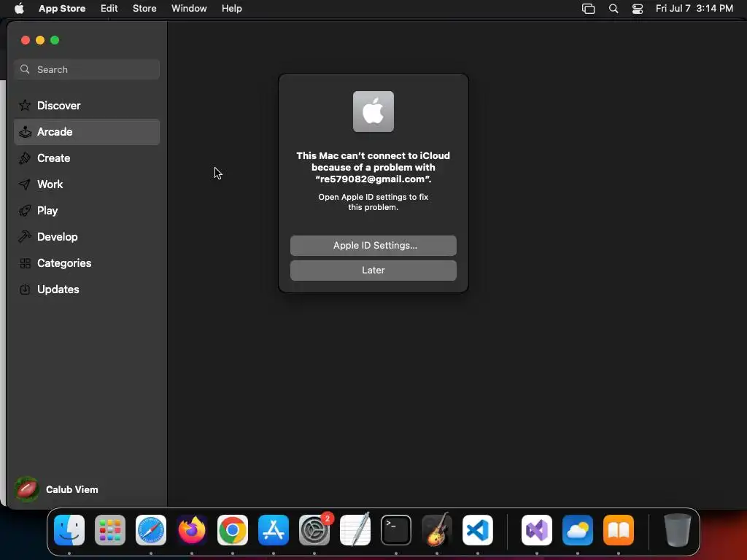Click the Play rocket icon
The image size is (747, 560).
(25, 211)
